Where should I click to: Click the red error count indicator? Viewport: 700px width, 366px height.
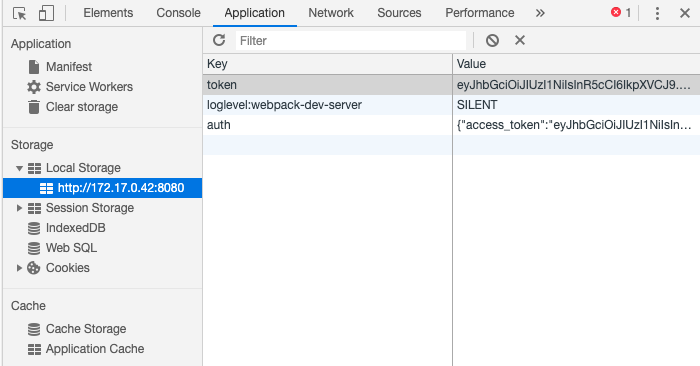pyautogui.click(x=621, y=12)
